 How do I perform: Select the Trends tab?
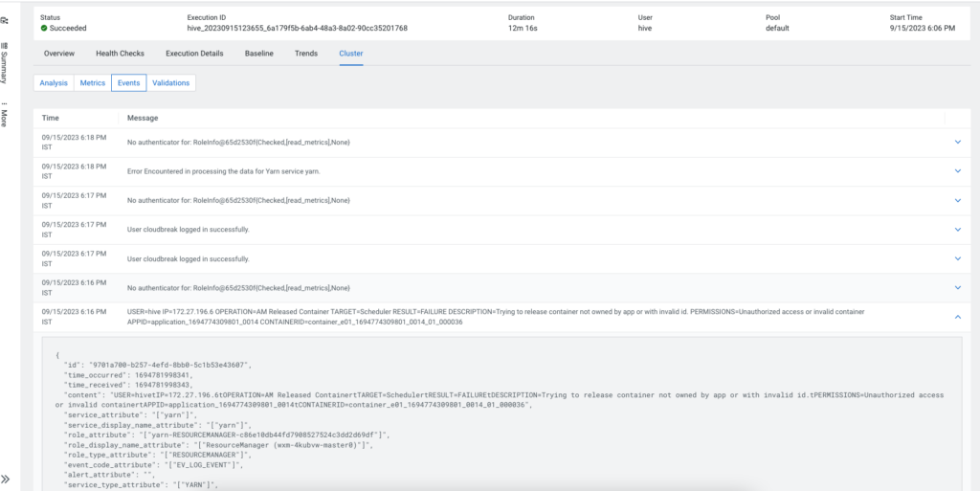306,54
